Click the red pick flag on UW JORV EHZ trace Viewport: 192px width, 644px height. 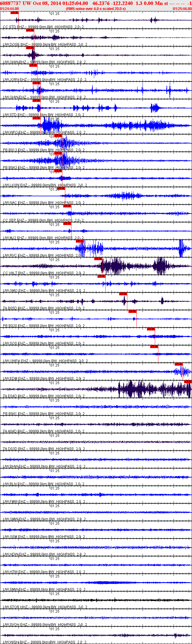point(33,65)
